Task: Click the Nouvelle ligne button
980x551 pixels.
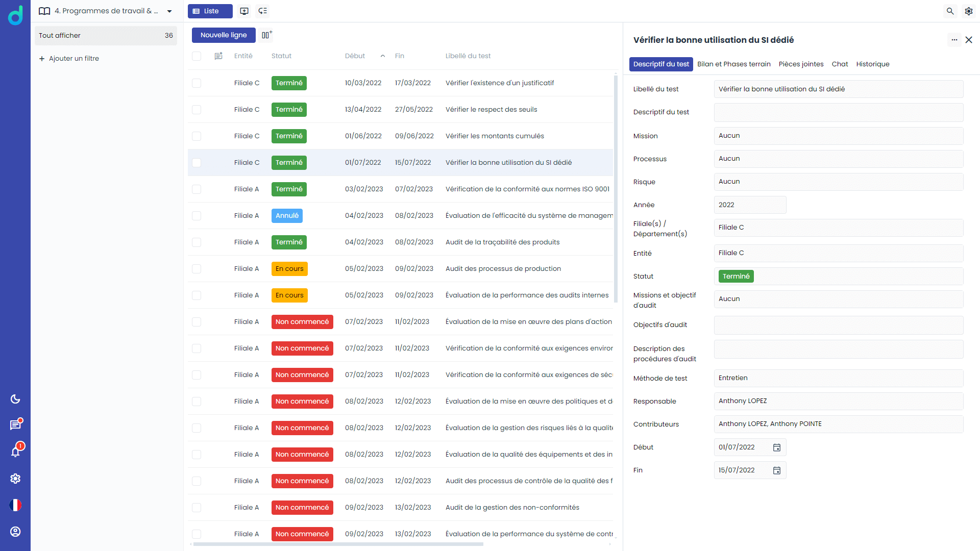Action: tap(224, 35)
